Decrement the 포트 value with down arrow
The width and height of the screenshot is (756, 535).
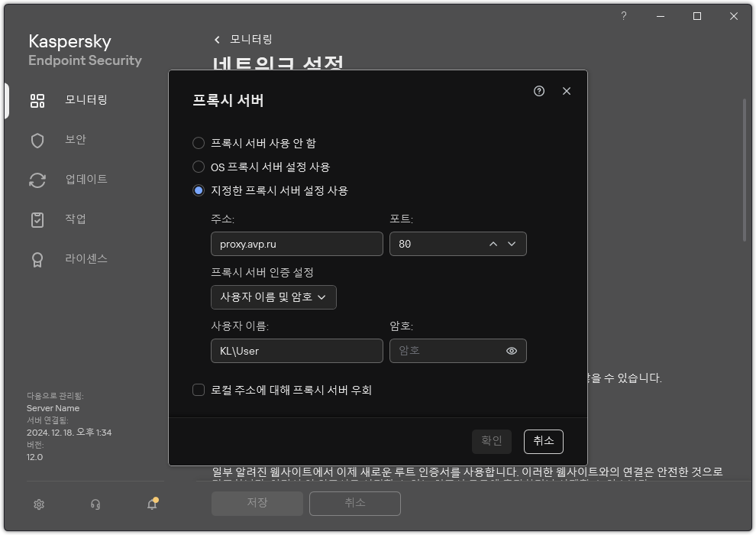click(512, 244)
